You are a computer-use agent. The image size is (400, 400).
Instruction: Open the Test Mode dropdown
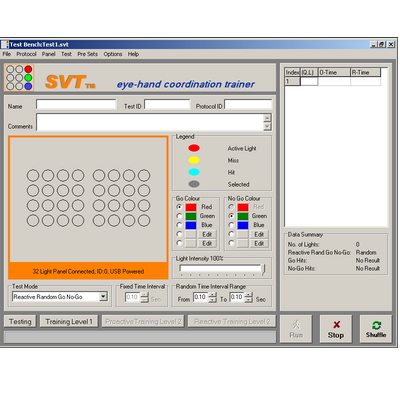coord(103,296)
